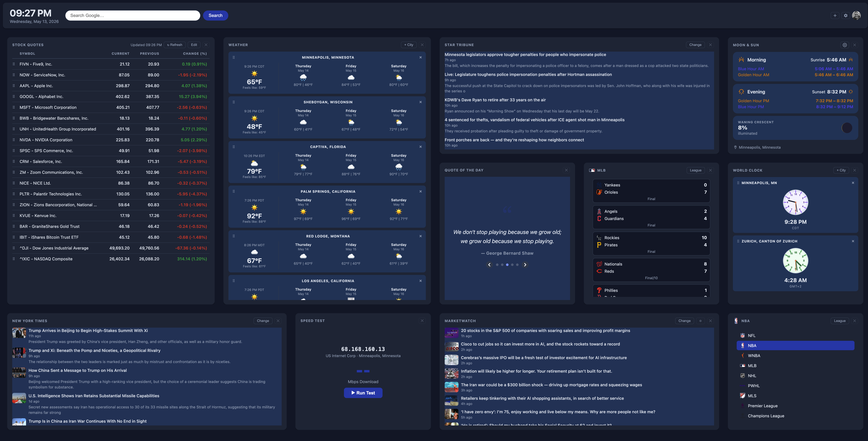Click the Search Google input field
The width and height of the screenshot is (868, 441).
point(133,16)
